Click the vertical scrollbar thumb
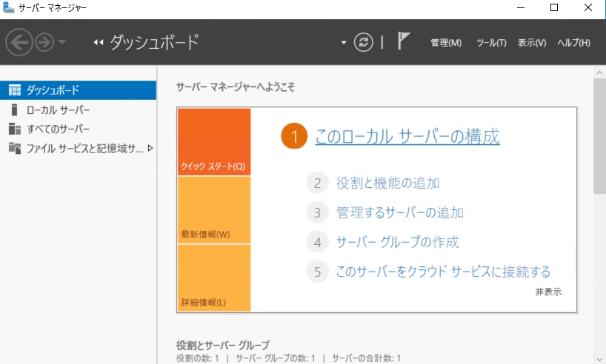606x364 pixels. coord(599,136)
